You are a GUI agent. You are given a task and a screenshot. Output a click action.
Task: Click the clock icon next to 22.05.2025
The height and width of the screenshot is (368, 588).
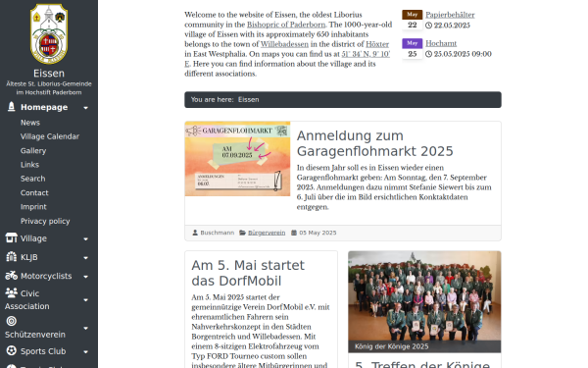coord(428,26)
